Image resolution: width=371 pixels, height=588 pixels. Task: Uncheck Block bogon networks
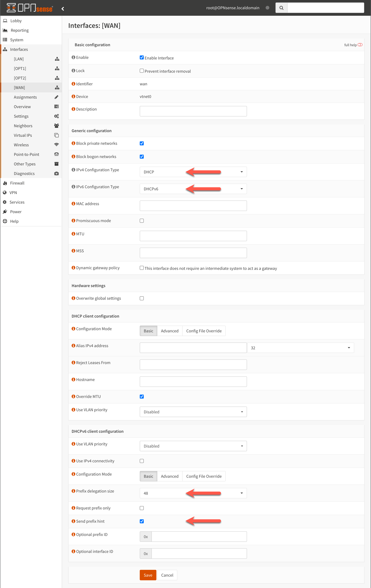click(142, 156)
